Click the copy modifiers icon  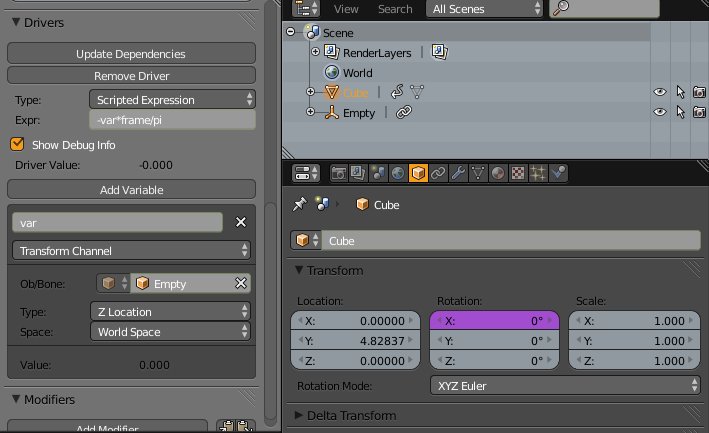226,426
